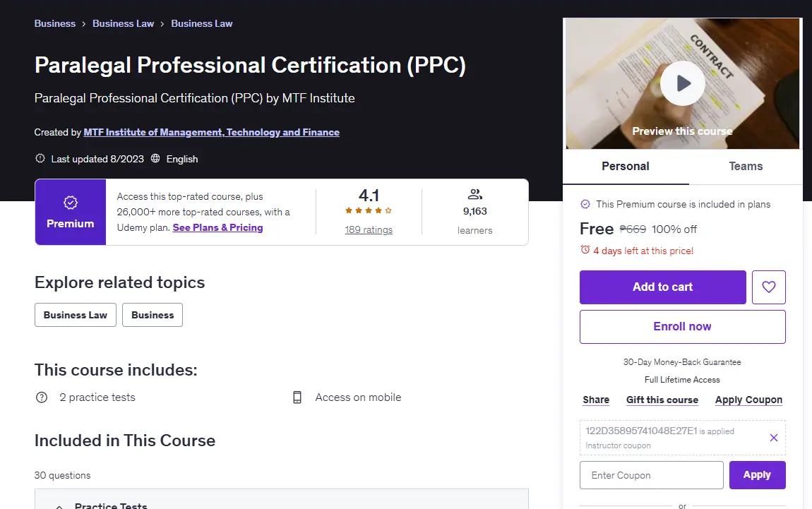812x509 pixels.
Task: Open Gift this course link
Action: point(662,400)
